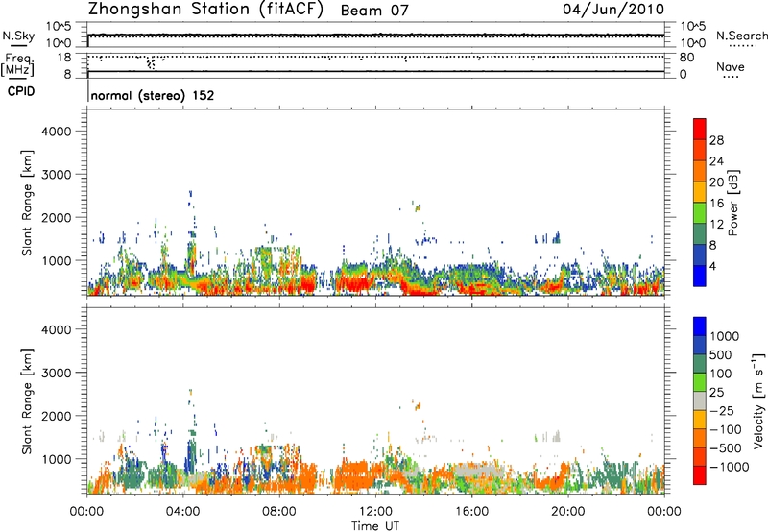Screen dimensions: 768x532
Task: Click the "25" value on Velocity colorbar
Action: click(716, 393)
